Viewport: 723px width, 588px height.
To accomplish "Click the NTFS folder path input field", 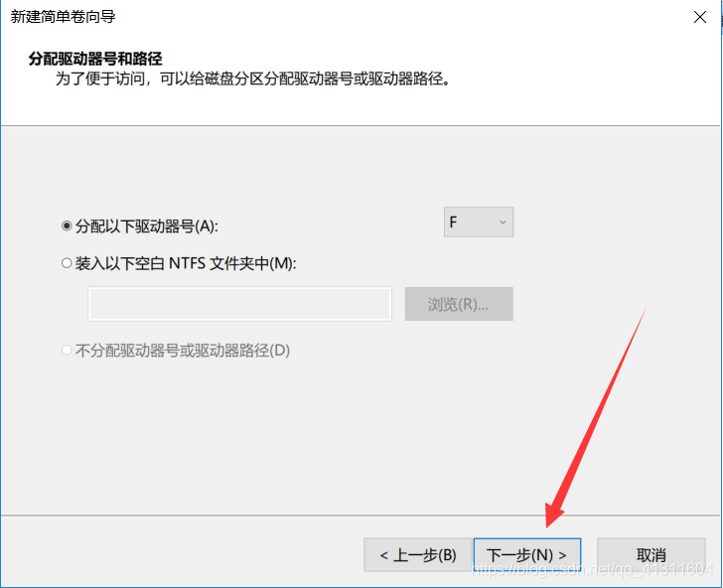I will (239, 304).
